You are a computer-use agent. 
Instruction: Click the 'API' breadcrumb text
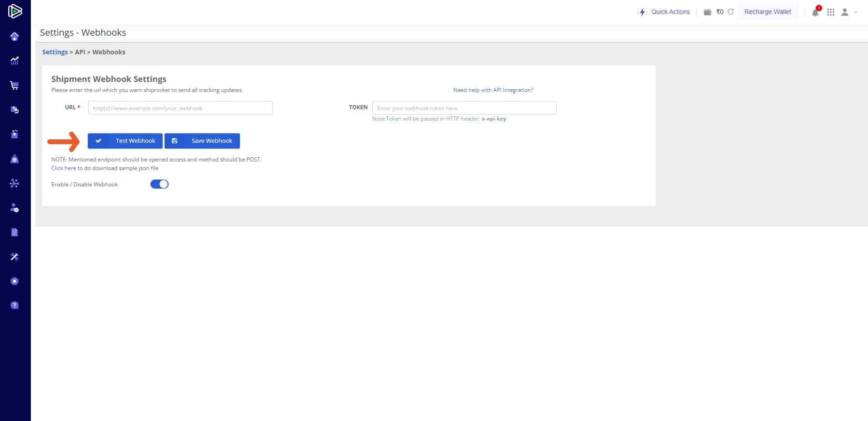coord(80,52)
